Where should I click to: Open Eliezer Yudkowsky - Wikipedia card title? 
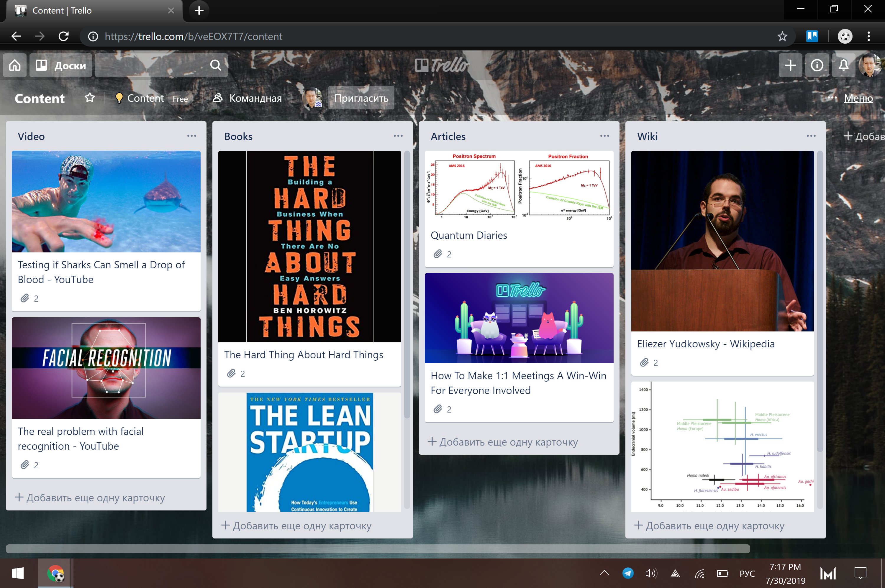(706, 344)
